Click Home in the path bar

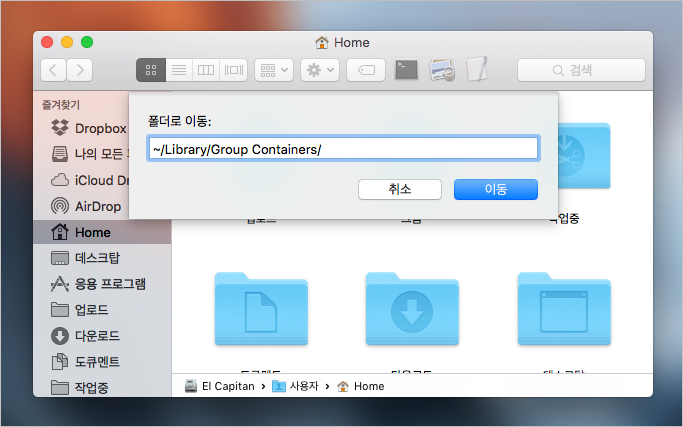361,386
